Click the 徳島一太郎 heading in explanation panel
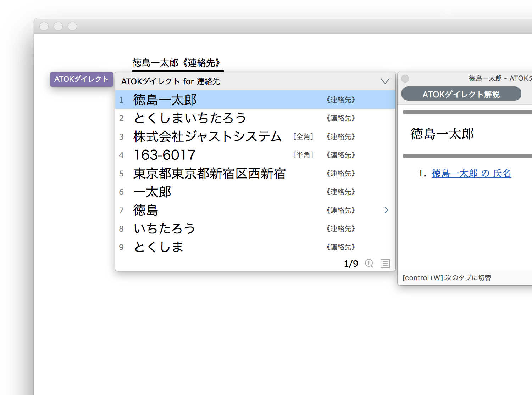The image size is (532, 395). 442,134
